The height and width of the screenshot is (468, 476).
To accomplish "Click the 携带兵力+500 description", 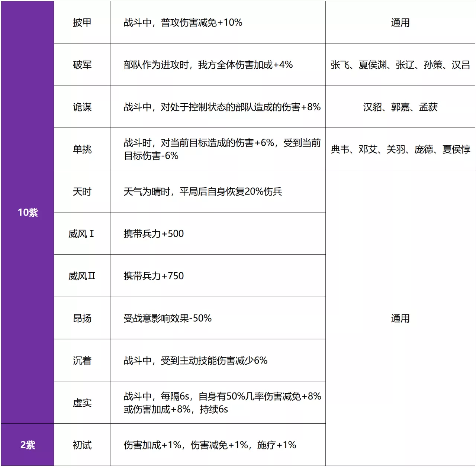I will (x=154, y=234).
